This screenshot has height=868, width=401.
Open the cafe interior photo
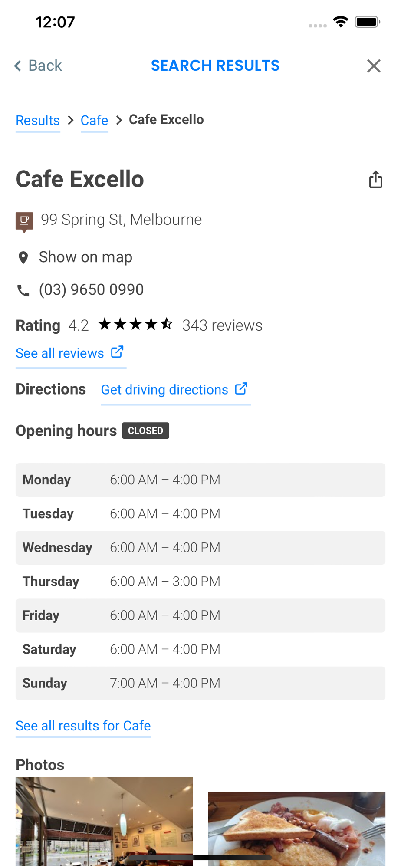[104, 822]
